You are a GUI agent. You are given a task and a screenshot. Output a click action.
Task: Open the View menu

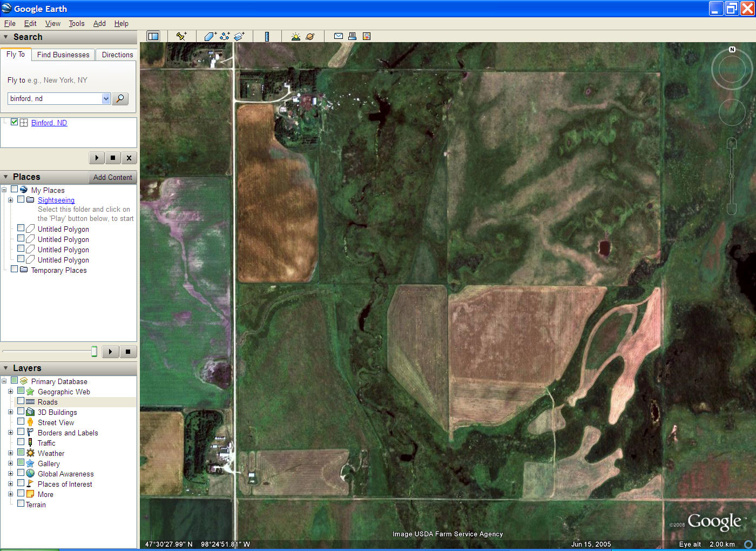pos(53,23)
